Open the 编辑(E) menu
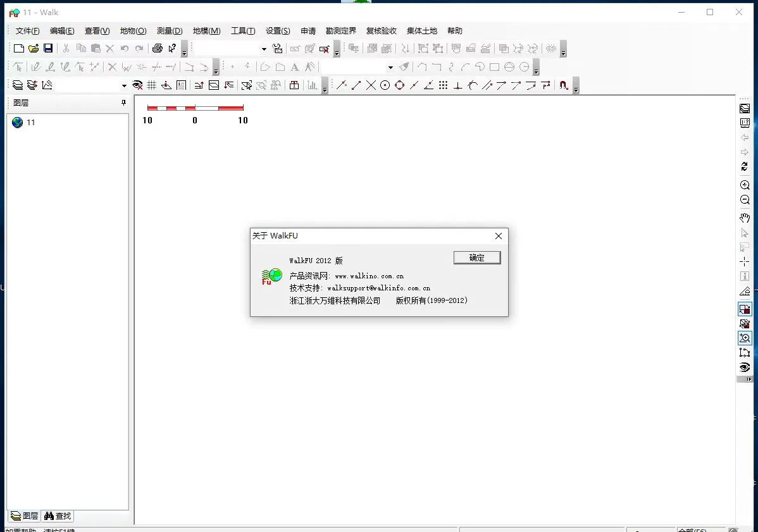This screenshot has height=532, width=758. pos(62,31)
